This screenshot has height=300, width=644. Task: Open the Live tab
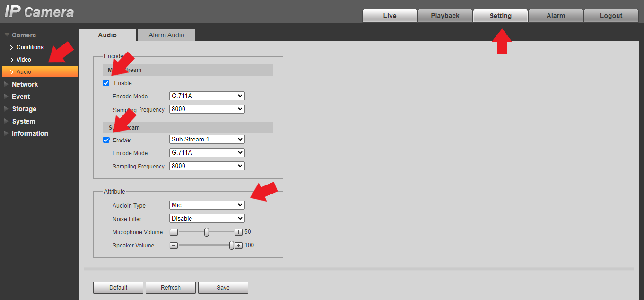click(x=390, y=16)
